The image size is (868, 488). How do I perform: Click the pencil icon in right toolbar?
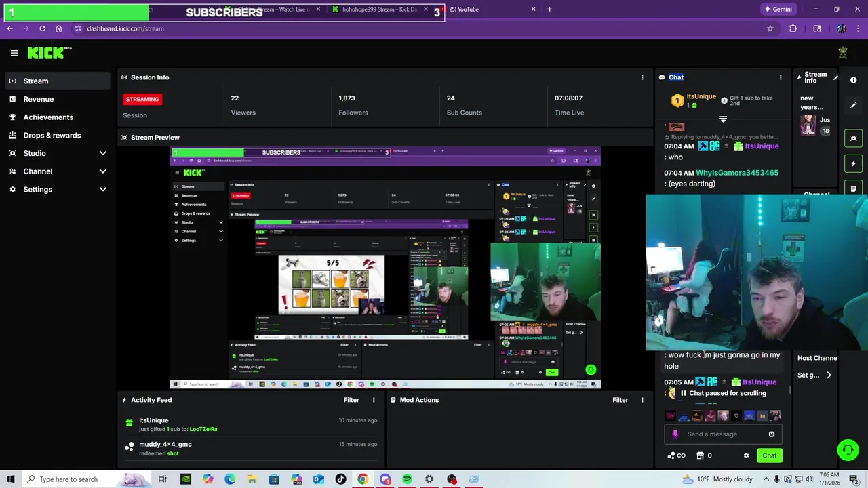(854, 106)
